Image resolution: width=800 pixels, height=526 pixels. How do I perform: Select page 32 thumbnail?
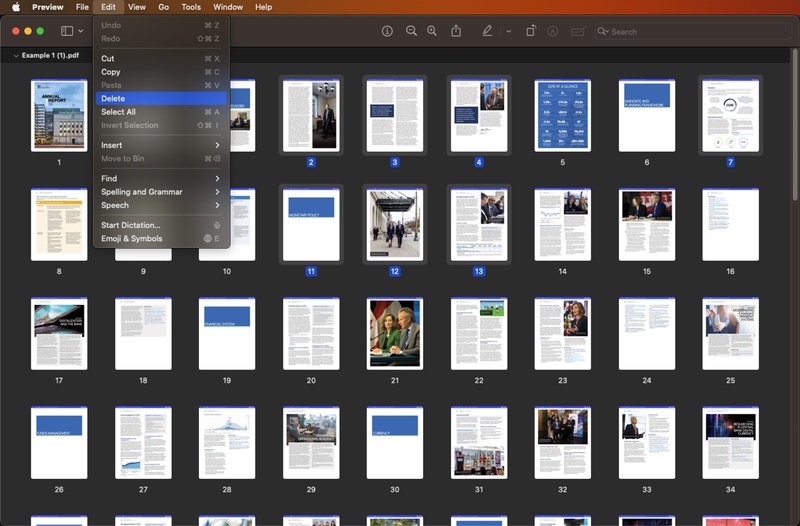tap(563, 443)
